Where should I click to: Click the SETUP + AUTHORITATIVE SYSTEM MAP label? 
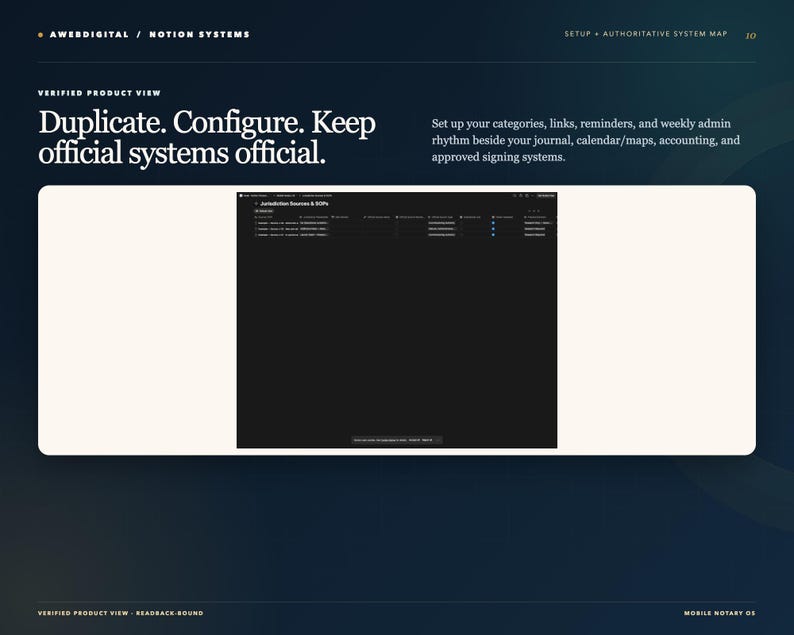click(646, 34)
